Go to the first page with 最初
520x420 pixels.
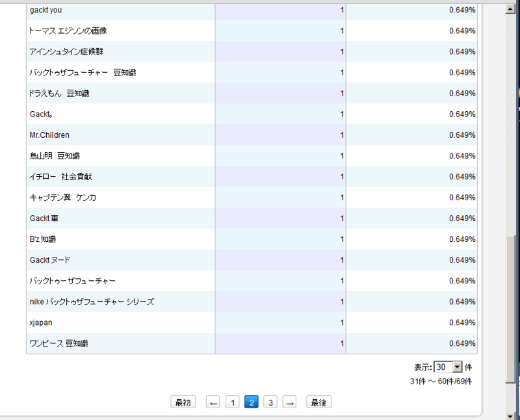(x=183, y=402)
